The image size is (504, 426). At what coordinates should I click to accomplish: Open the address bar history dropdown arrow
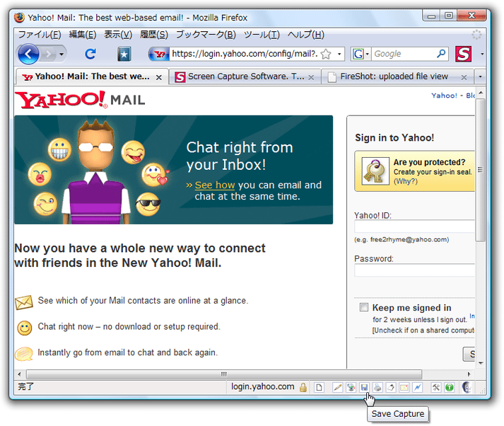pyautogui.click(x=339, y=54)
